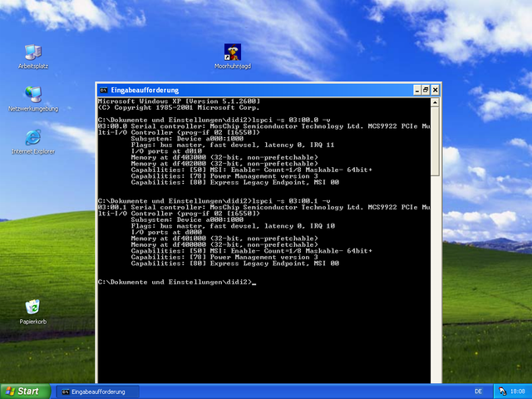Select the Eingabeaufforderung taskbar button

(97, 392)
